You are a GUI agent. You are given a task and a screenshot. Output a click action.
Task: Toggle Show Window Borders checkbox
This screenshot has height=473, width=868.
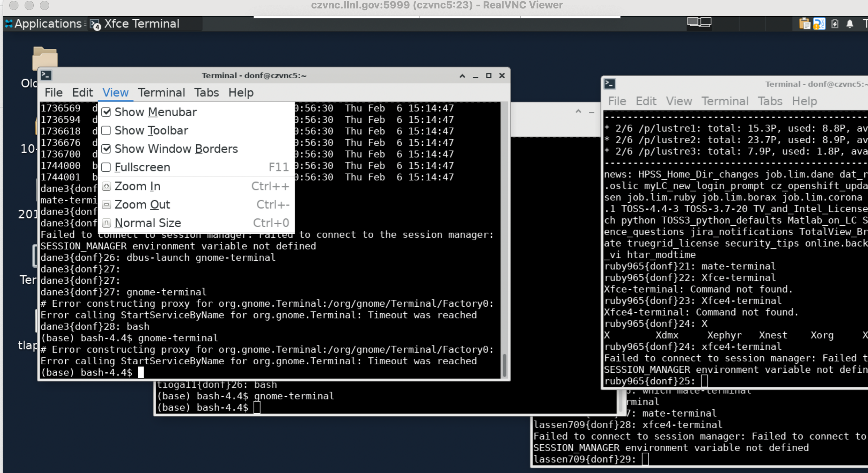(x=106, y=149)
